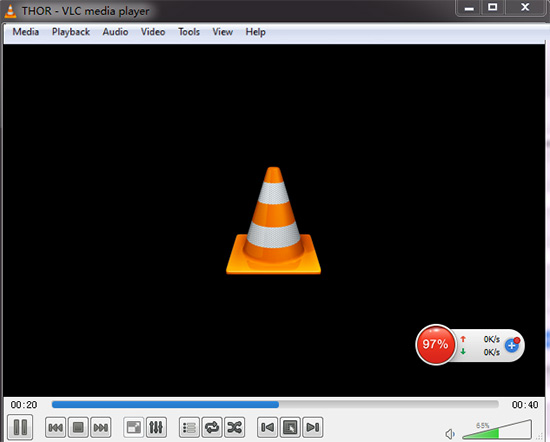Open the DVD menu button
This screenshot has width=550, height=442.
[290, 427]
